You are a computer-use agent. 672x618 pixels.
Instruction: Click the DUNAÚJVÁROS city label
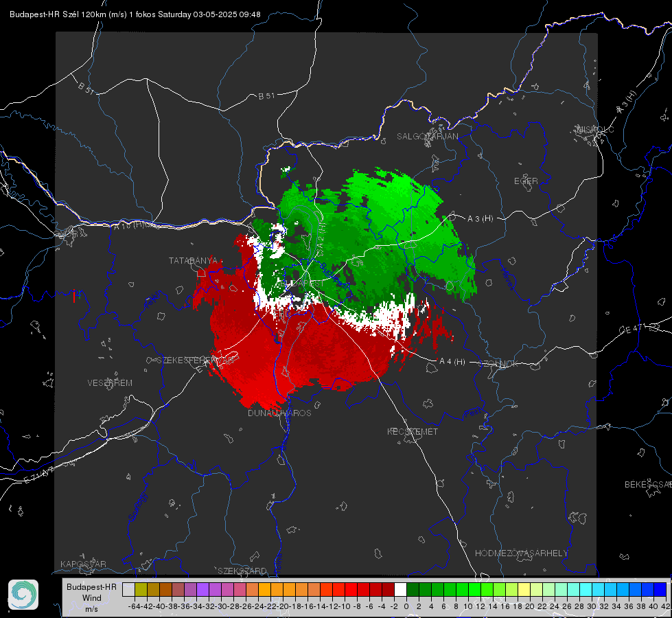point(279,413)
